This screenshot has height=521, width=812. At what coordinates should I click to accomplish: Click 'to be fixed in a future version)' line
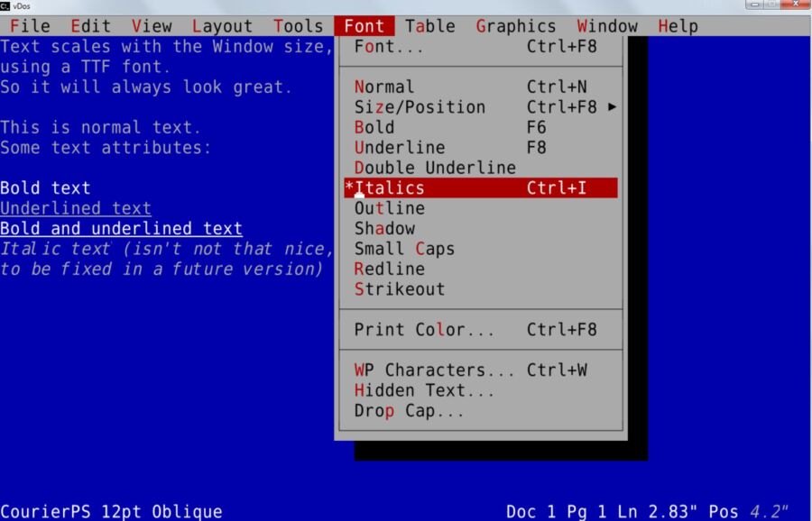161,269
